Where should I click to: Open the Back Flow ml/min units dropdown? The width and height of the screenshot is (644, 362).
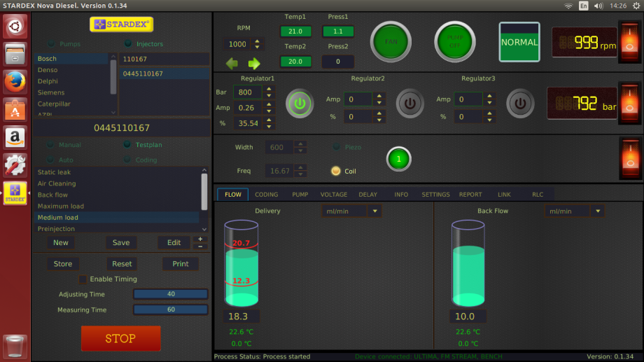click(x=574, y=211)
